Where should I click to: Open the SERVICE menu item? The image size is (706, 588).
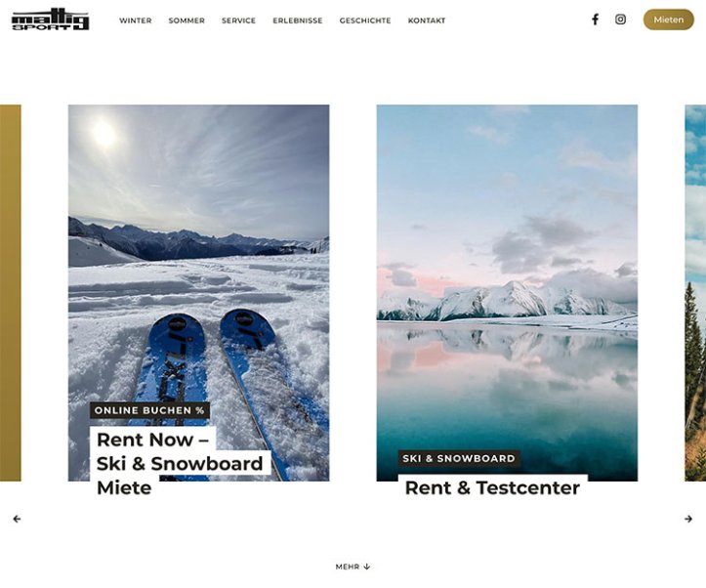pyautogui.click(x=238, y=21)
